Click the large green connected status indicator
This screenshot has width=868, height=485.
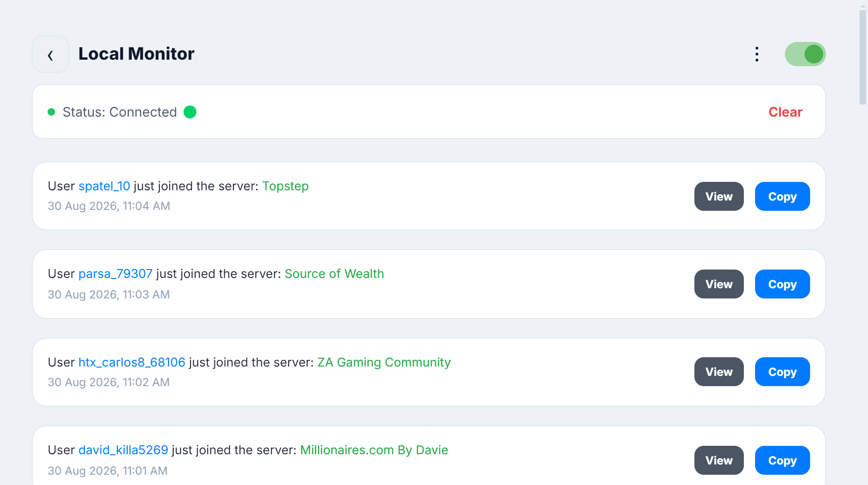(x=190, y=112)
